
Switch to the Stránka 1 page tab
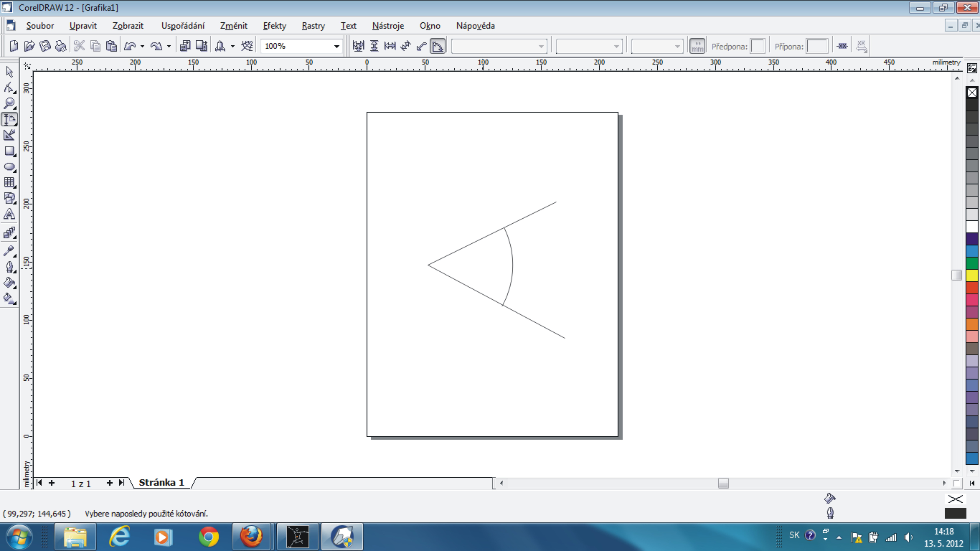click(x=161, y=483)
